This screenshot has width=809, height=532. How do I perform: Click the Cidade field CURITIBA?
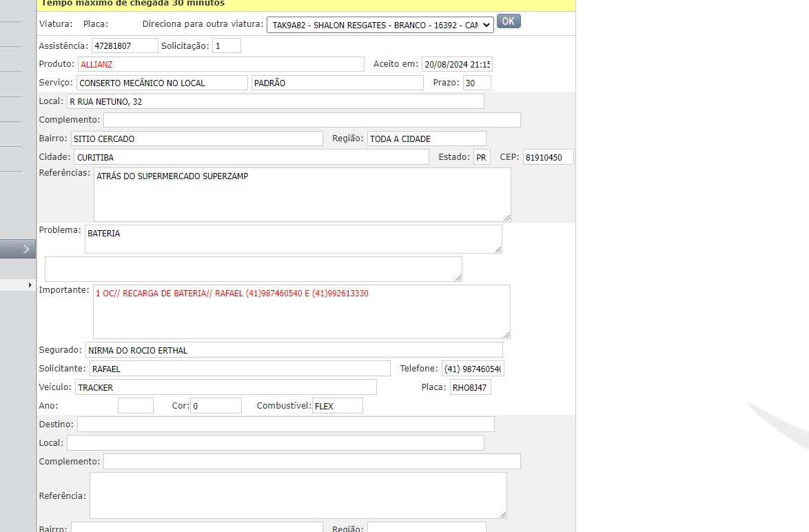[x=252, y=157]
